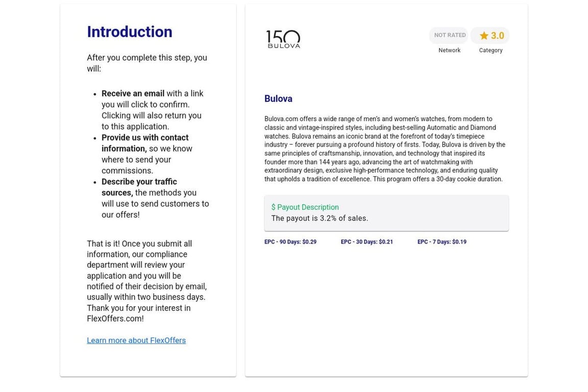Click the Payout Description label

[305, 207]
